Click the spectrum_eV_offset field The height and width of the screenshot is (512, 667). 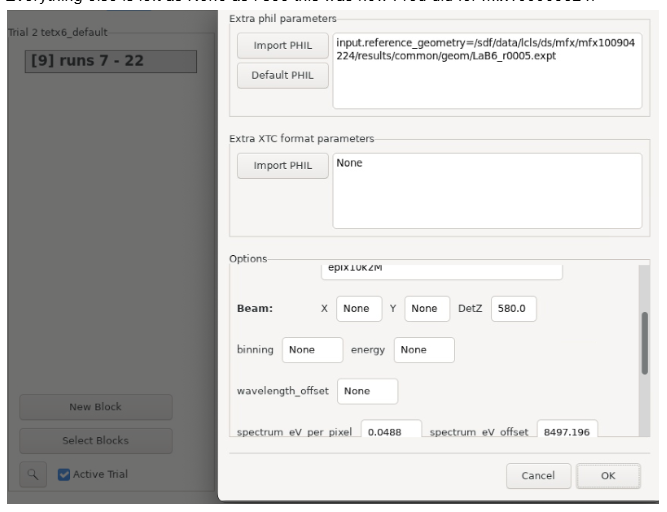tap(567, 429)
